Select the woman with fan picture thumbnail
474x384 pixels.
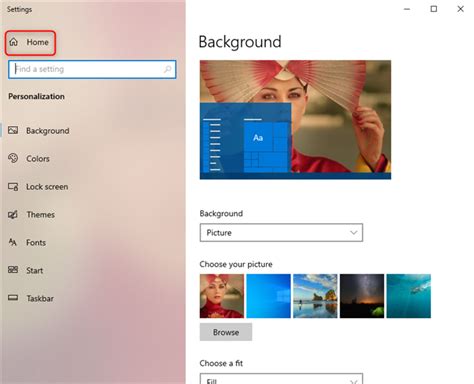(x=222, y=296)
